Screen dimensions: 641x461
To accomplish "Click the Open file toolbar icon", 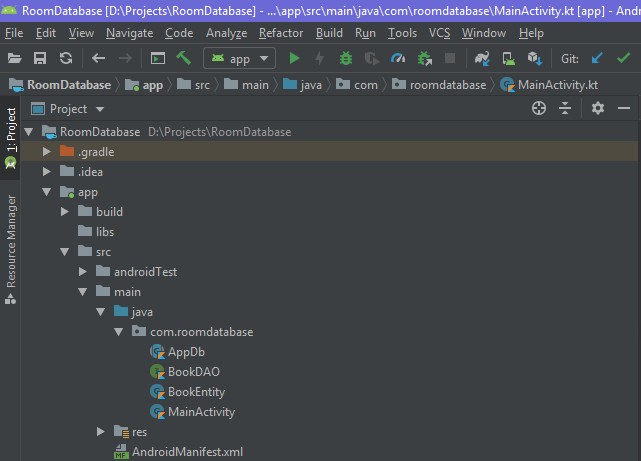I will coord(14,58).
